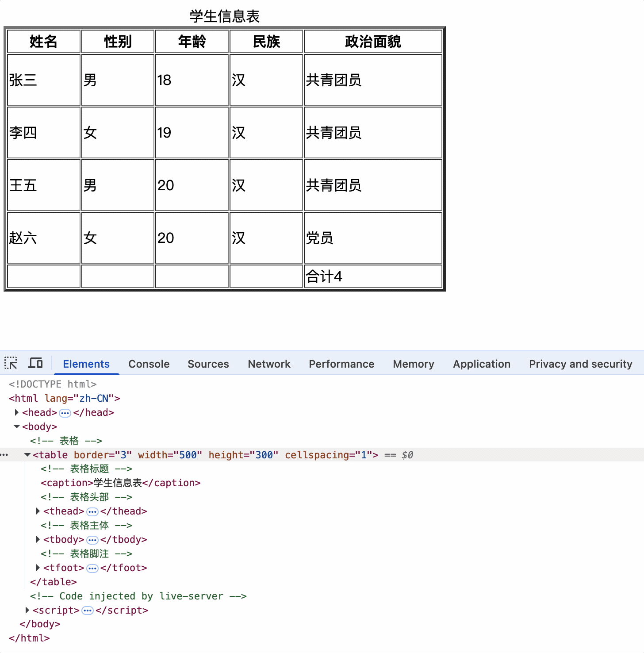
Task: Open the Application tab
Action: [482, 364]
